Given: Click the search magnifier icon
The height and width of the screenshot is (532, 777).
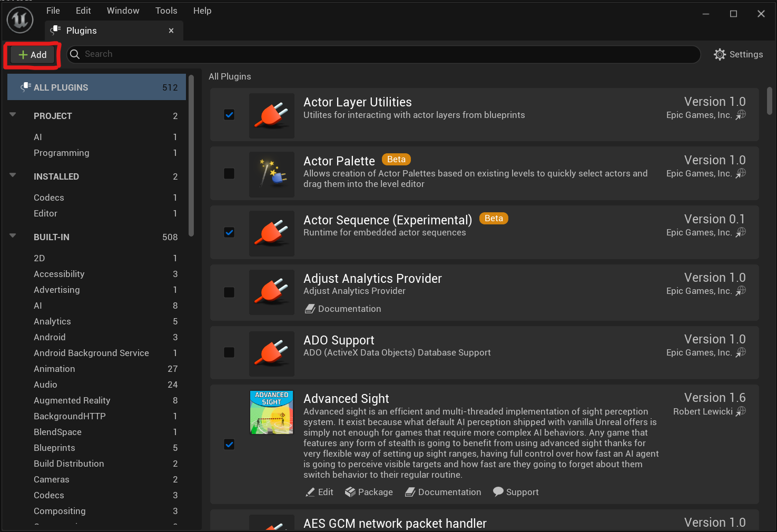Looking at the screenshot, I should 75,54.
